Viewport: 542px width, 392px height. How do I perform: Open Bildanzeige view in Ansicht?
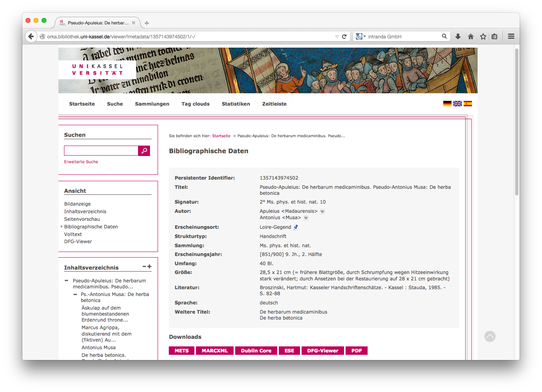click(x=77, y=204)
